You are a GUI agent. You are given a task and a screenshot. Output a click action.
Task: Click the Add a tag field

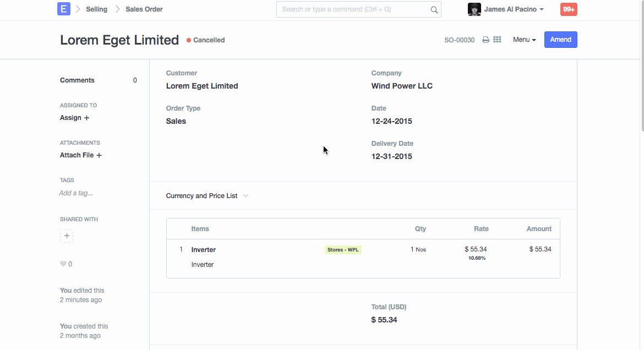pyautogui.click(x=76, y=193)
